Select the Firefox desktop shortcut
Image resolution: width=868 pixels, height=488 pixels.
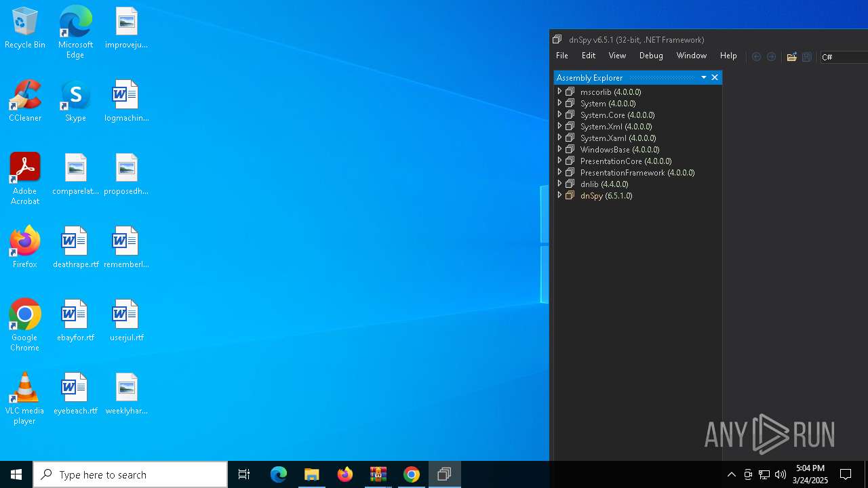click(25, 247)
